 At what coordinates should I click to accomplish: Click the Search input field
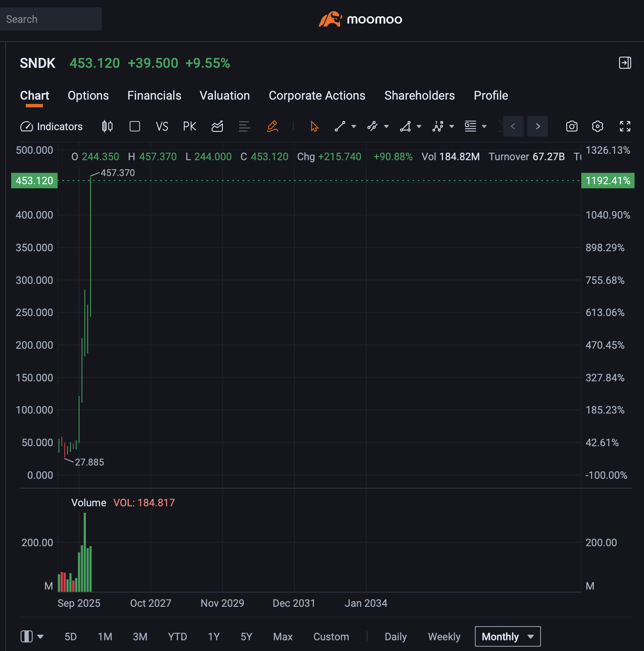click(x=51, y=19)
